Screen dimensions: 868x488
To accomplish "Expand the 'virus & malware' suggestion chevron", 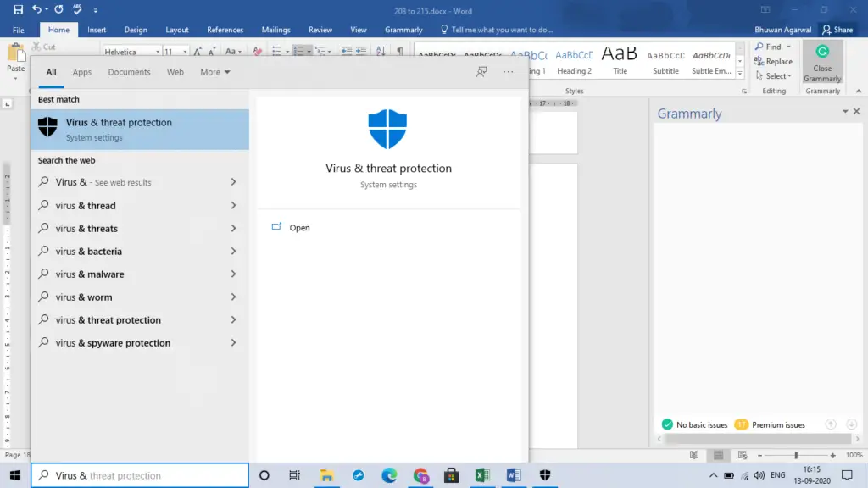I will click(233, 274).
